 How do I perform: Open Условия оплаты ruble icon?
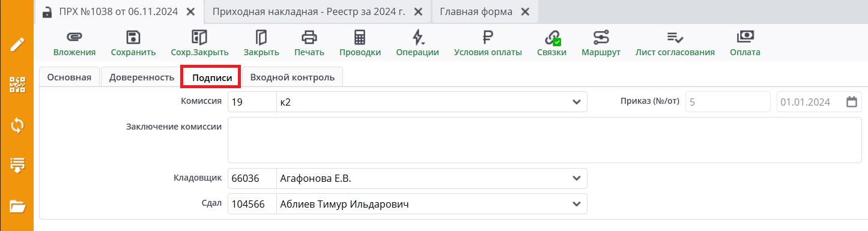pyautogui.click(x=488, y=38)
